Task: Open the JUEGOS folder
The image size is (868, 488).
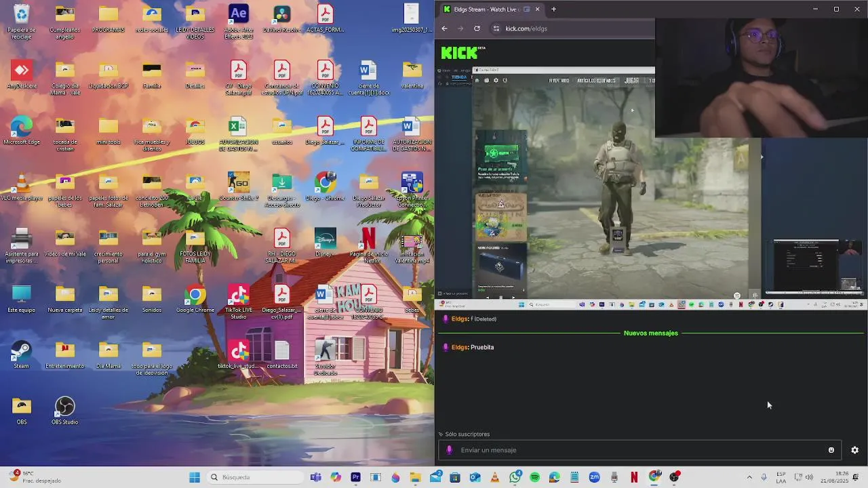Action: (195, 131)
